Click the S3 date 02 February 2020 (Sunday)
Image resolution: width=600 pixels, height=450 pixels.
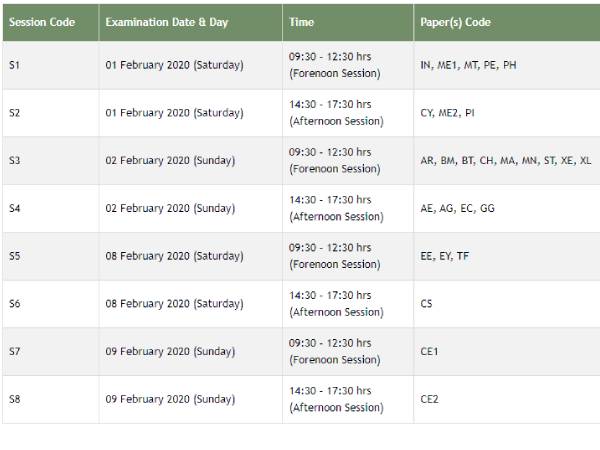point(170,160)
